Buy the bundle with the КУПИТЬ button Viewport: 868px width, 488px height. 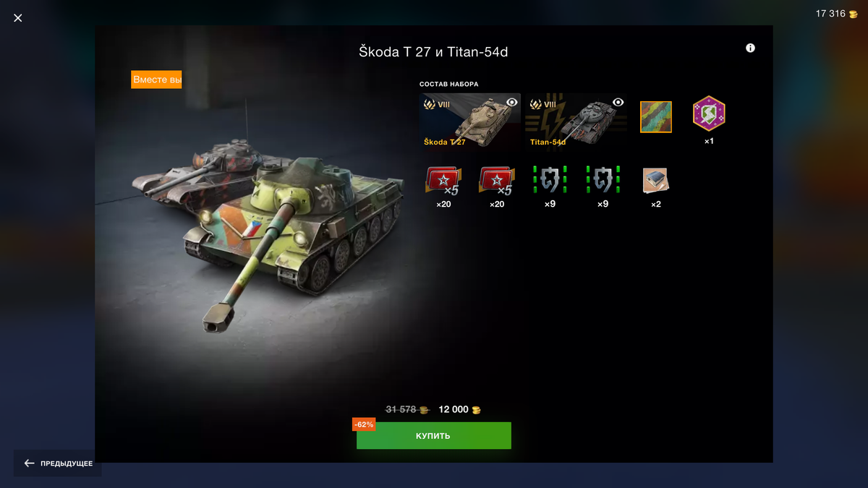click(434, 436)
